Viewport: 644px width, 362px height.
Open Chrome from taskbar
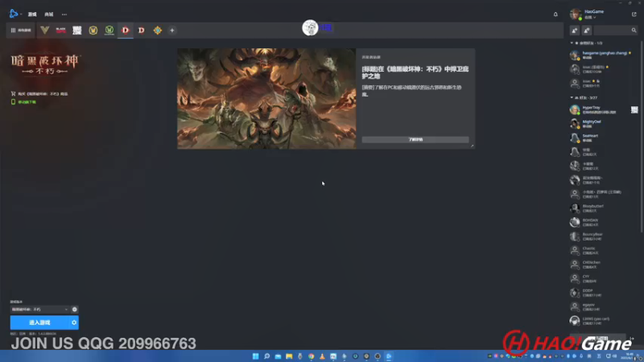[x=312, y=356]
